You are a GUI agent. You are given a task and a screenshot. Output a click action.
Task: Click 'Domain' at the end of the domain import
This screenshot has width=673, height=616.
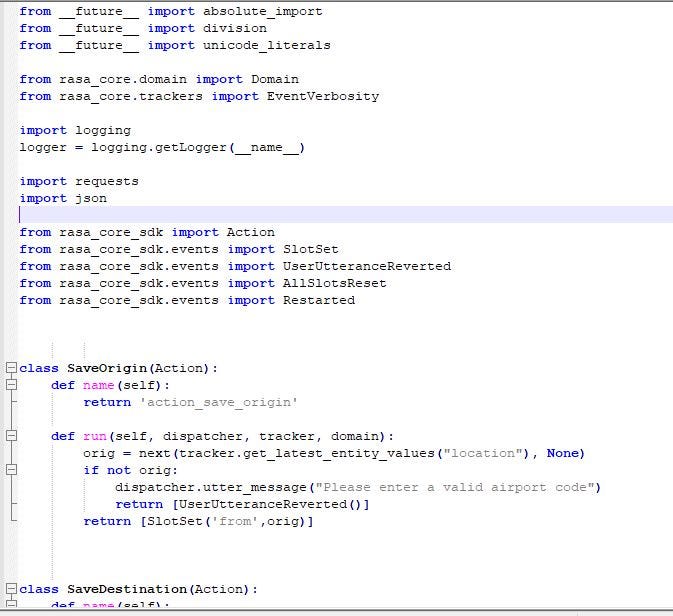(275, 79)
